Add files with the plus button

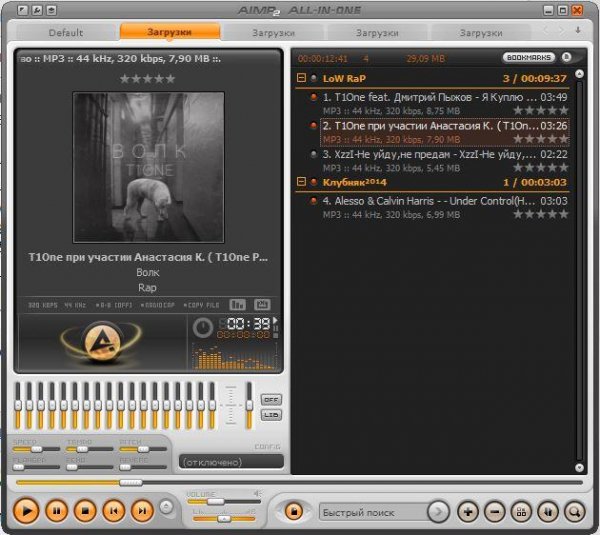[468, 511]
